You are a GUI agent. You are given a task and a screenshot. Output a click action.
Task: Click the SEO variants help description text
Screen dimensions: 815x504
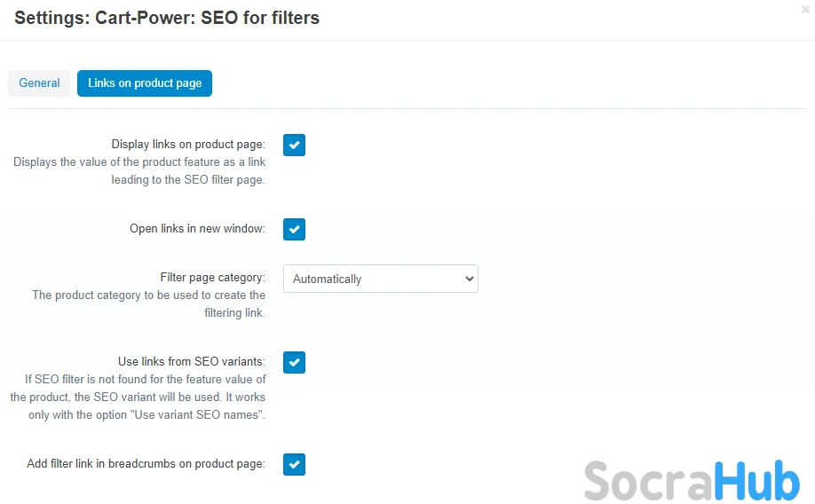[138, 397]
